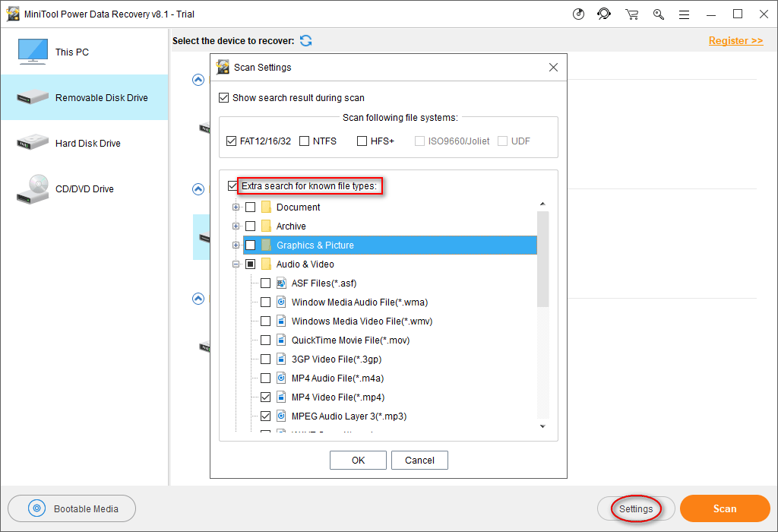
Task: Click the CD/DVD Drive icon
Action: [x=33, y=189]
